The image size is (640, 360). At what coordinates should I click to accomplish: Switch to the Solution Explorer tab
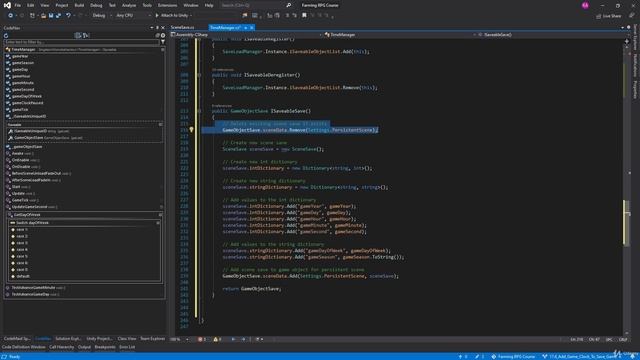point(68,339)
